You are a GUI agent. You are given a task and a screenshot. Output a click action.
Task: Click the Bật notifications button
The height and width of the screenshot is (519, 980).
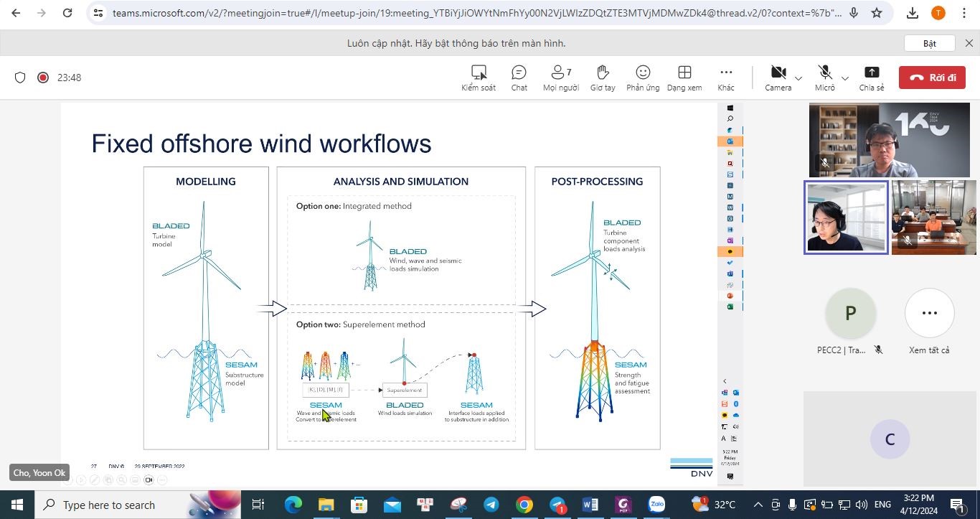pyautogui.click(x=930, y=43)
